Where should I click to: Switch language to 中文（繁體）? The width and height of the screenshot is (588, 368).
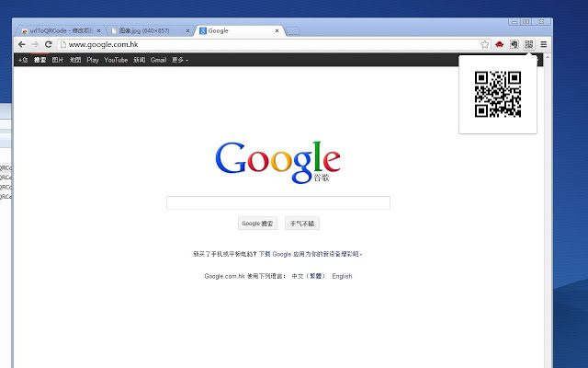pyautogui.click(x=309, y=276)
